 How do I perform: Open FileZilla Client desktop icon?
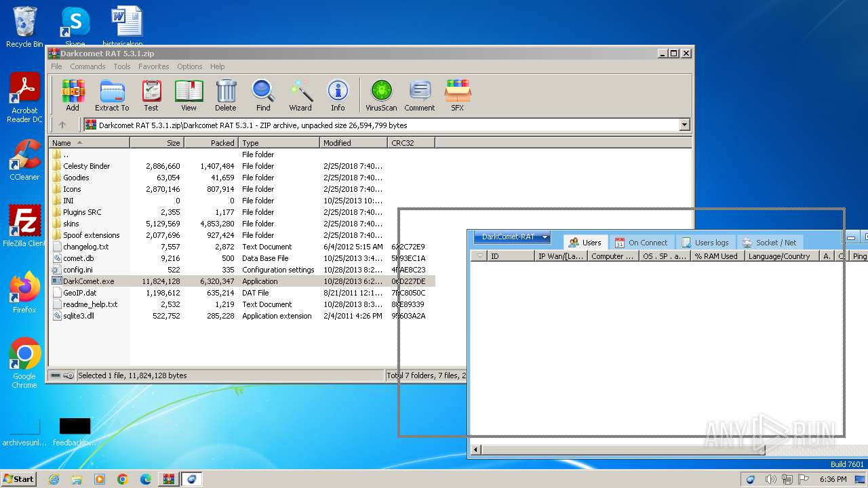[24, 226]
